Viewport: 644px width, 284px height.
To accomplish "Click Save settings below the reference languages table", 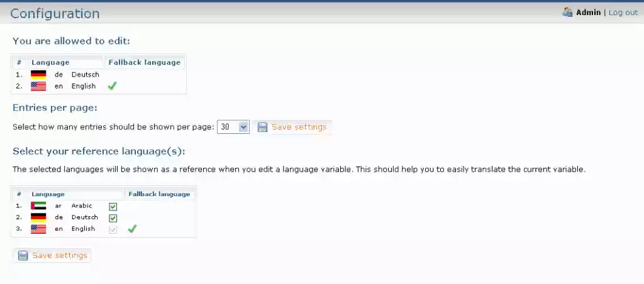I will [x=53, y=256].
